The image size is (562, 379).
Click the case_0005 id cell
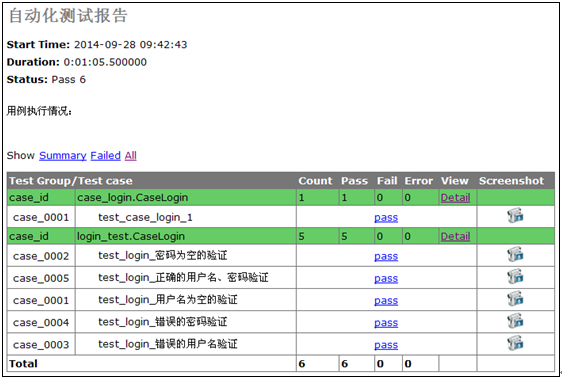pyautogui.click(x=41, y=278)
